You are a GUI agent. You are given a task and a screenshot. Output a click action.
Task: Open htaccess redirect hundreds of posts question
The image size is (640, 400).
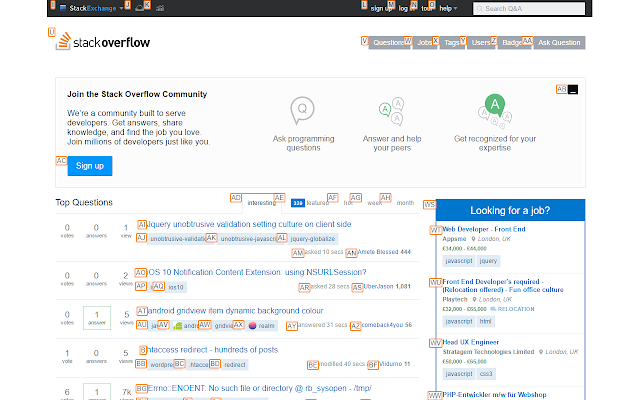(212, 350)
